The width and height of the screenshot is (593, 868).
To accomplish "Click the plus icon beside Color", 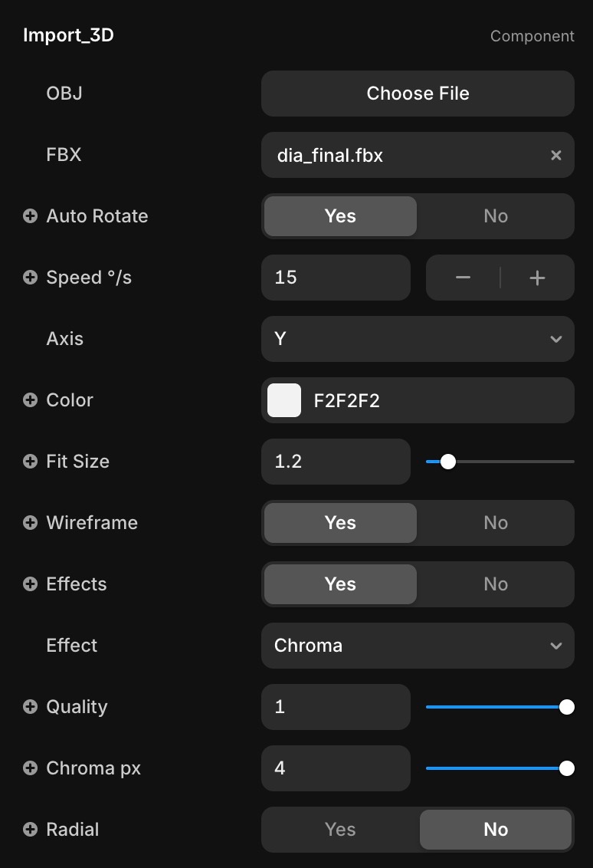I will coord(30,400).
